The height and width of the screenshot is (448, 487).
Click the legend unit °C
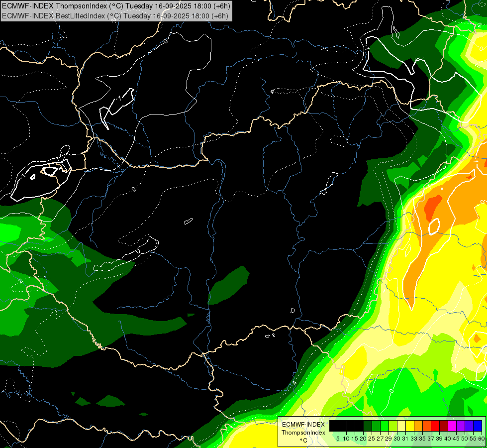[304, 441]
